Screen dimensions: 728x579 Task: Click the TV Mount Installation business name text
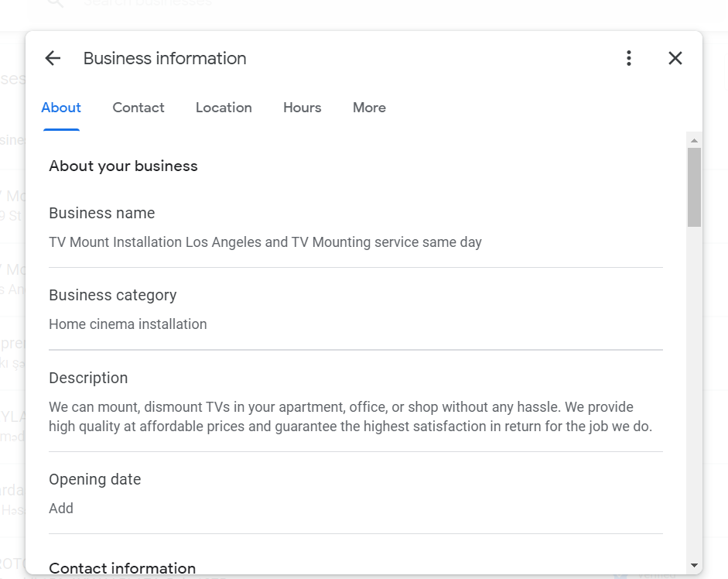tap(265, 242)
